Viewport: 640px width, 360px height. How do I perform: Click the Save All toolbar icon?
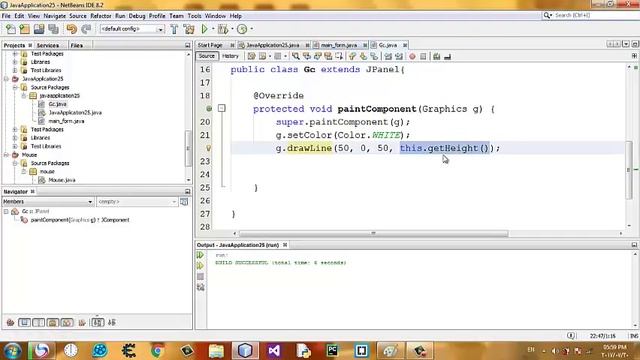pos(53,29)
